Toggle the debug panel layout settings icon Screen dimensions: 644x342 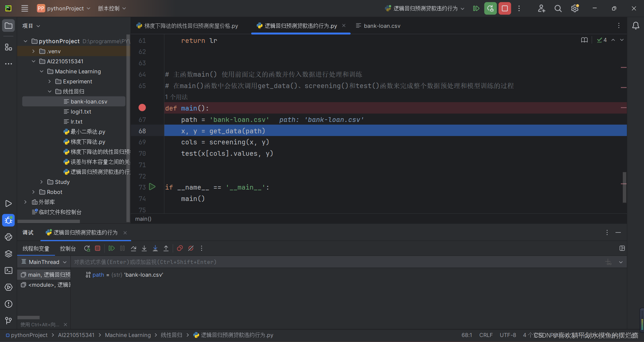pyautogui.click(x=622, y=248)
